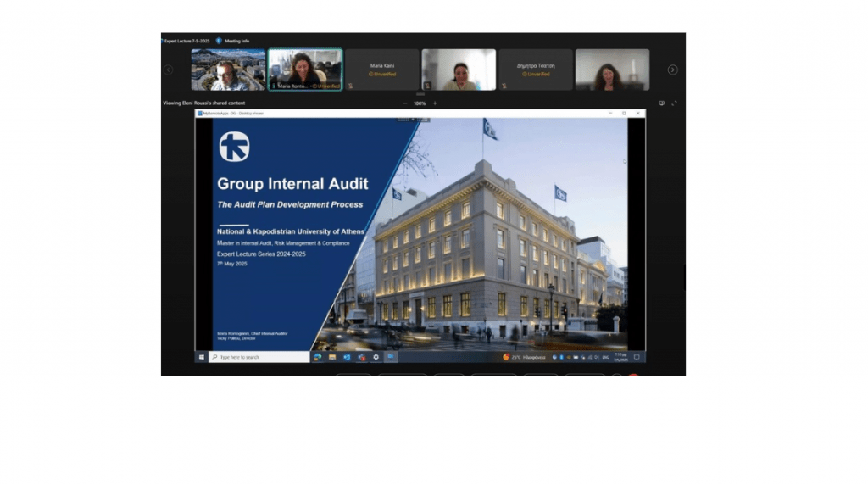This screenshot has width=868, height=485.
Task: Enter full screen for shared content
Action: click(x=674, y=103)
